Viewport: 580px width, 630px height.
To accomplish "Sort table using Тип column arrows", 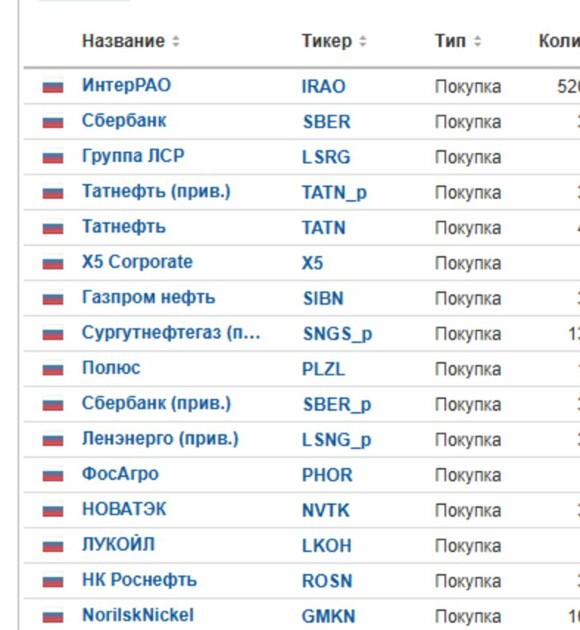I will pos(477,41).
